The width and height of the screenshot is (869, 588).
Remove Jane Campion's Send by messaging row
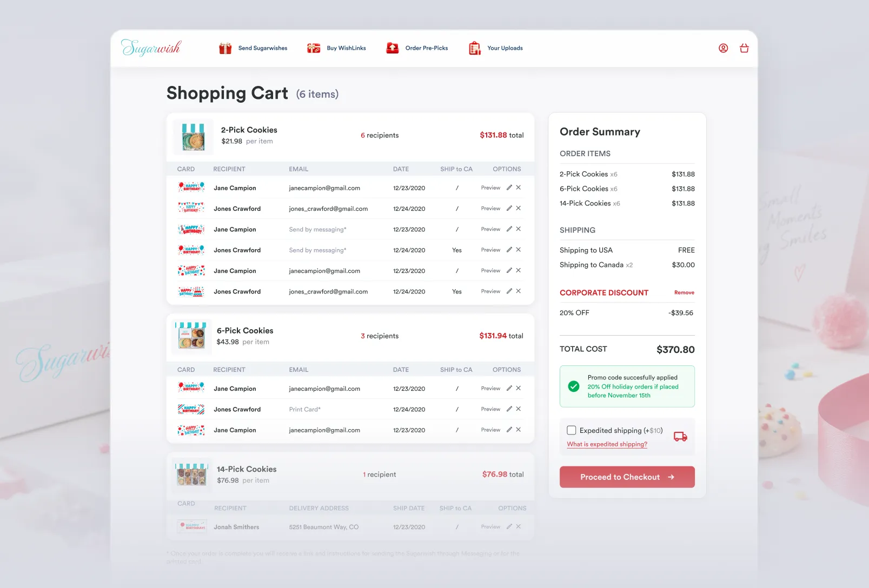click(519, 229)
